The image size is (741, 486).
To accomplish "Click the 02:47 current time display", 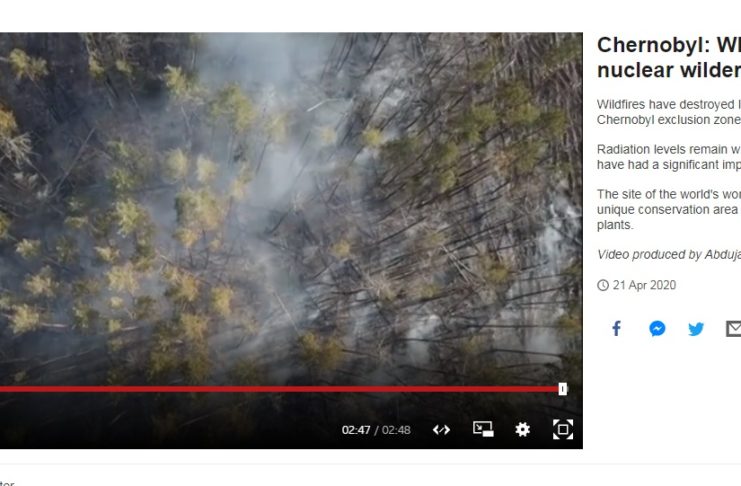I will point(356,430).
